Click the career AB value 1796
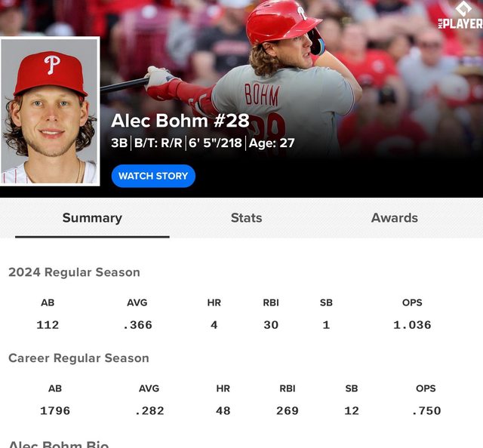This screenshot has width=483, height=448. (x=55, y=411)
